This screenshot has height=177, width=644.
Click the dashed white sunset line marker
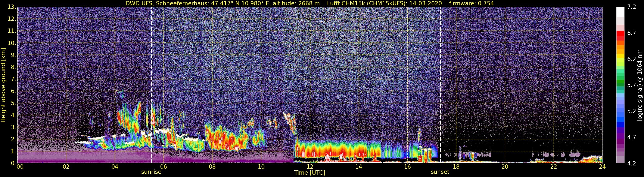440,85
